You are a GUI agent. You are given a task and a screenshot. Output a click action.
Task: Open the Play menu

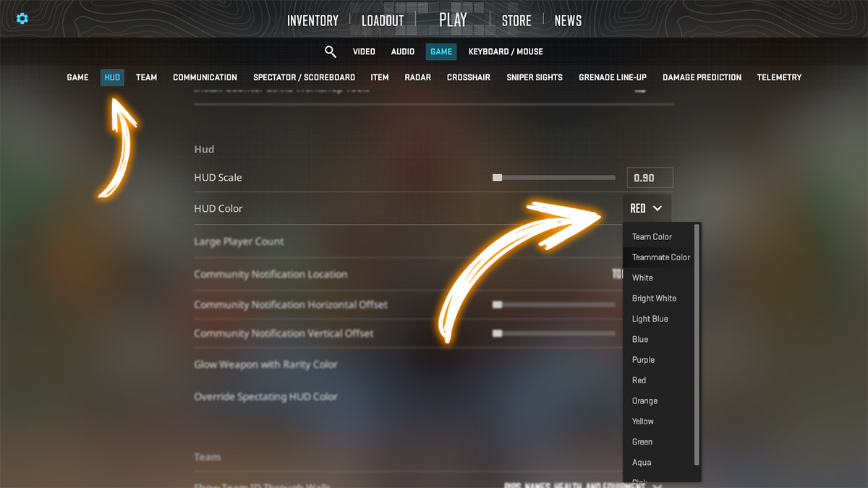(x=453, y=20)
